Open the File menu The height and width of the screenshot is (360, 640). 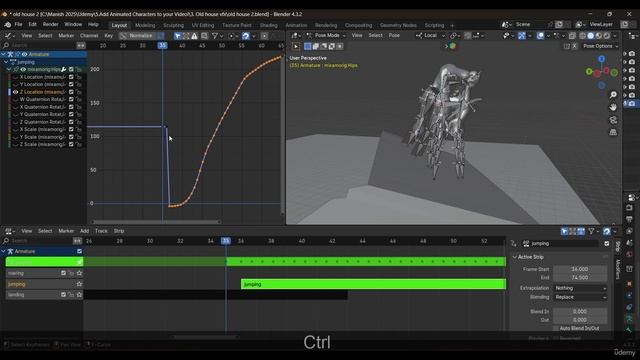point(18,24)
